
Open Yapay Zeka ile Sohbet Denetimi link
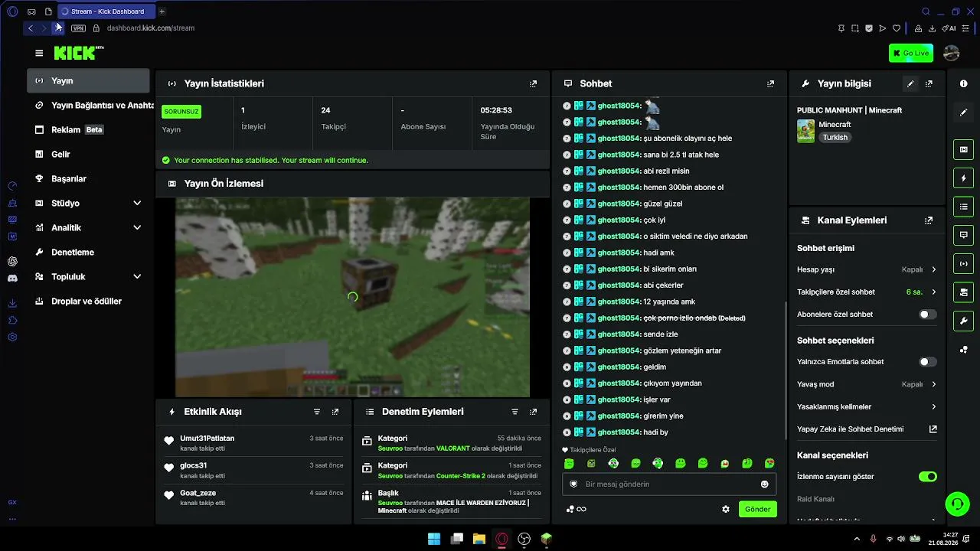pos(867,429)
